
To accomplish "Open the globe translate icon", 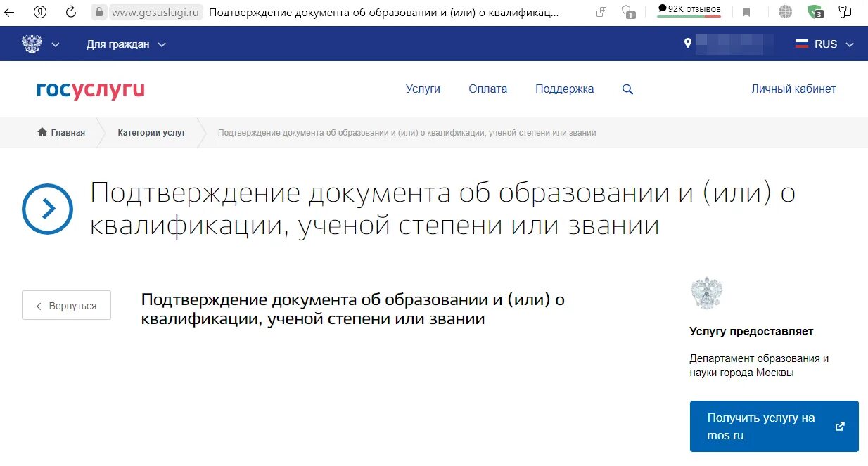I will point(785,12).
